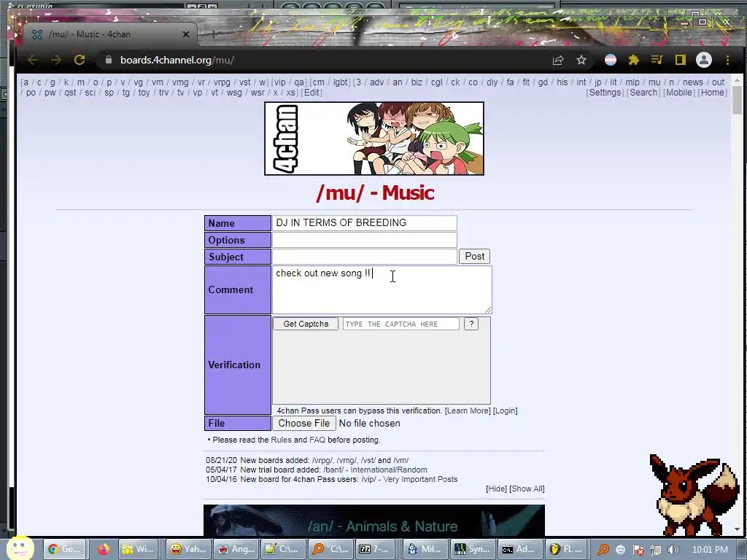Viewport: 747px width, 560px height.
Task: Open the /bant/ International/Random link
Action: point(376,470)
